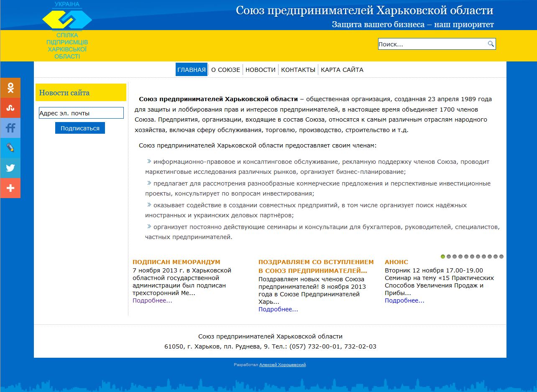The image size is (537, 392).
Task: Select the first green news slider dot
Action: point(443,257)
